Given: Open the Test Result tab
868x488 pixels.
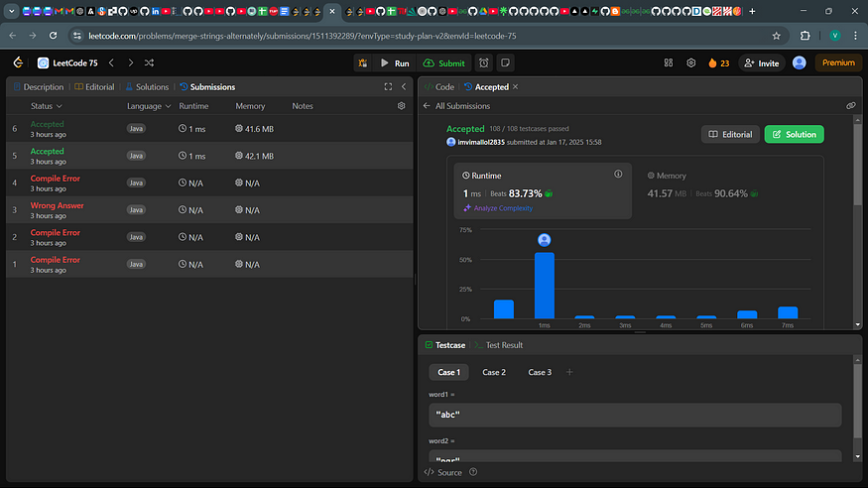Looking at the screenshot, I should click(x=499, y=345).
